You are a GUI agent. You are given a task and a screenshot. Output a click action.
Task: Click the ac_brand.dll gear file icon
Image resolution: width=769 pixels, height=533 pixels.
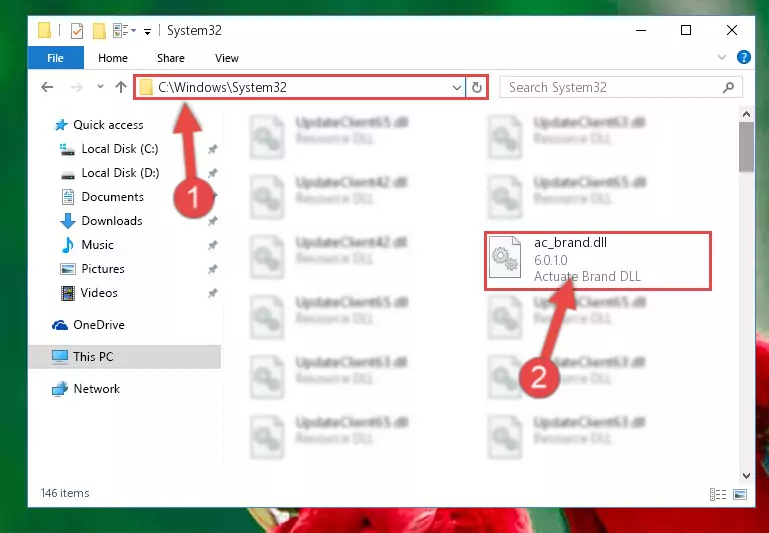click(505, 257)
